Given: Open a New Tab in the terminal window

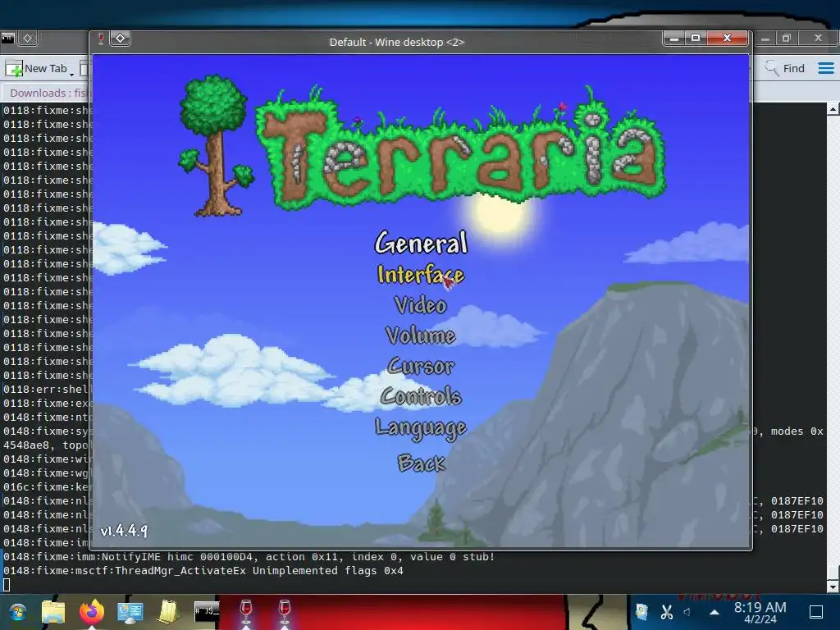Looking at the screenshot, I should [x=36, y=69].
